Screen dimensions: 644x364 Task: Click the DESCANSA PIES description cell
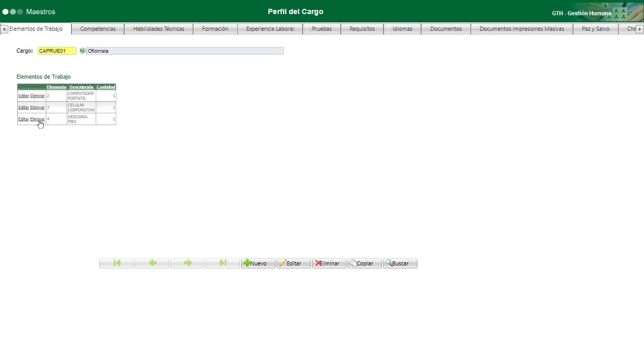(x=81, y=119)
